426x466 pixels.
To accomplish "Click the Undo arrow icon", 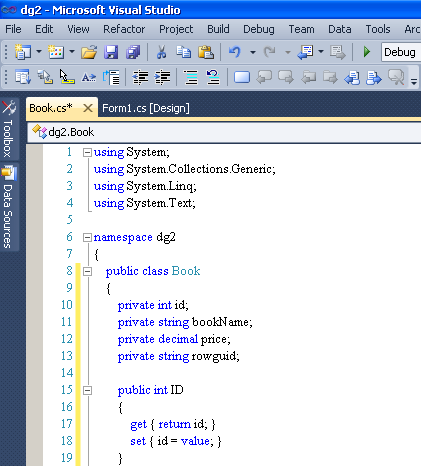I will tap(235, 52).
